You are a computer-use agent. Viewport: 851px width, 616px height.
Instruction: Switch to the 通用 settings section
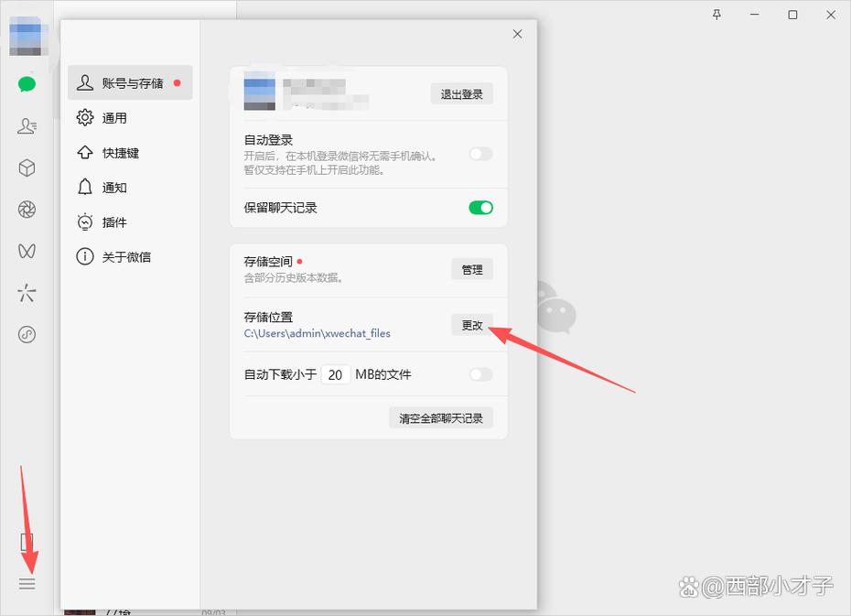click(116, 117)
